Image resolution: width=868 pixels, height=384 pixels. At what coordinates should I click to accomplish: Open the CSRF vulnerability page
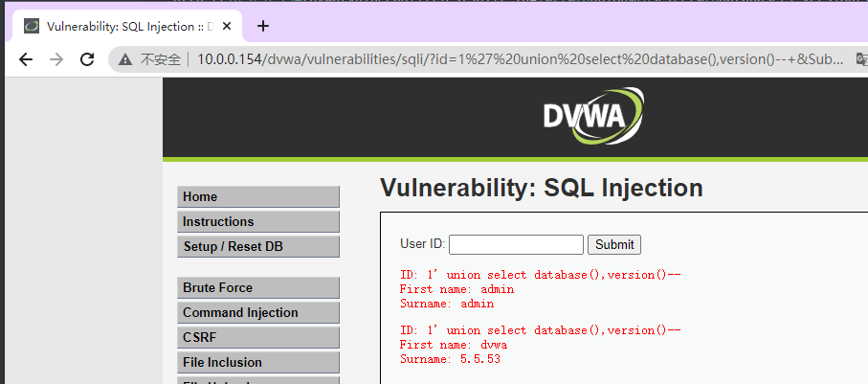(258, 337)
